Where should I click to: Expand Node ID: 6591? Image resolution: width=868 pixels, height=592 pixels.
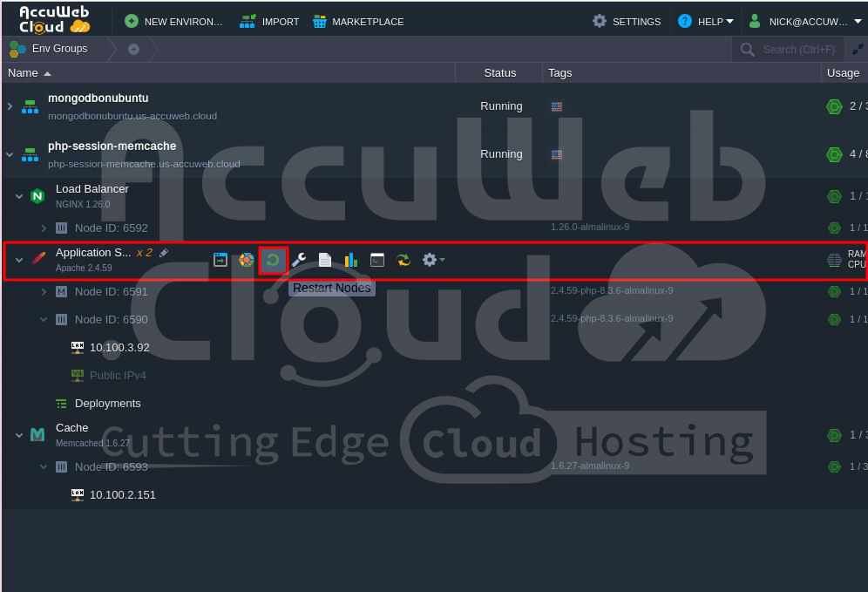(44, 292)
